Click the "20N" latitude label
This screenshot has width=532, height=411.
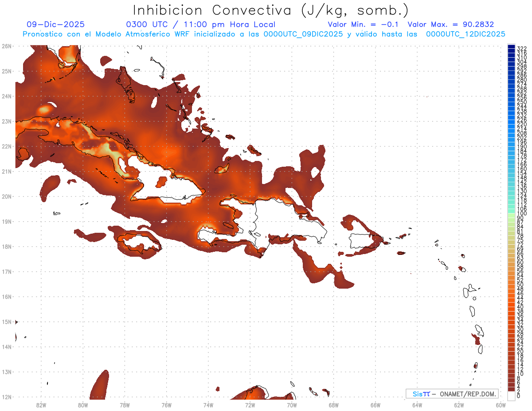click(6, 196)
